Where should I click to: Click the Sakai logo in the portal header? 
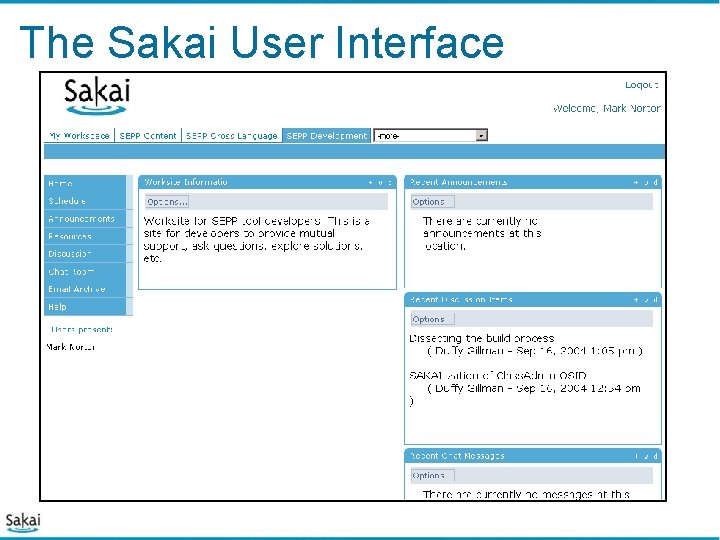[97, 96]
